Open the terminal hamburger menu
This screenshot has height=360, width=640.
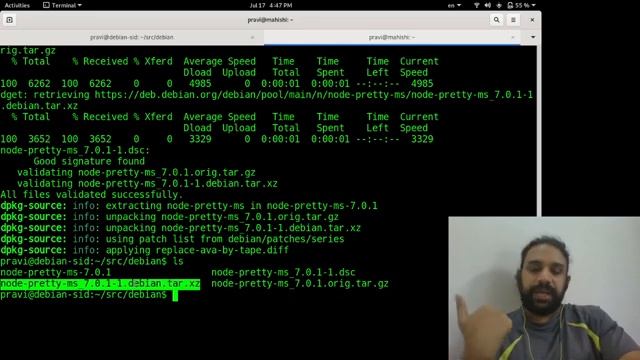click(513, 20)
